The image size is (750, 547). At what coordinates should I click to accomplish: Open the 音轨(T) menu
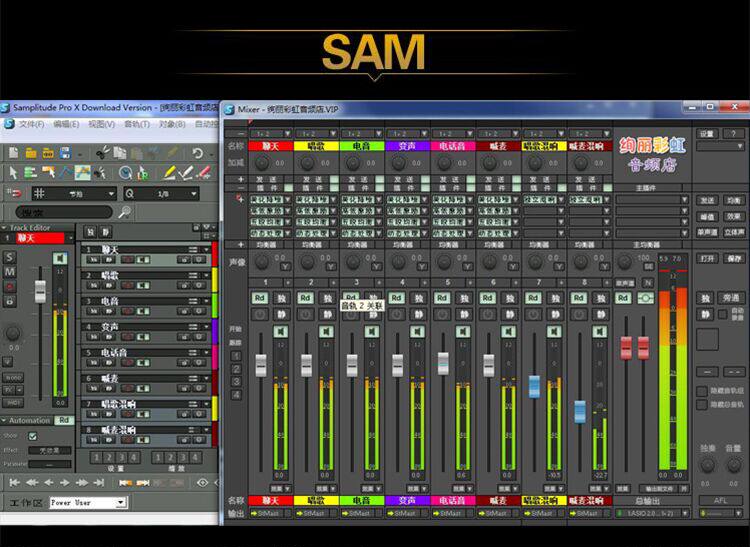pos(137,124)
